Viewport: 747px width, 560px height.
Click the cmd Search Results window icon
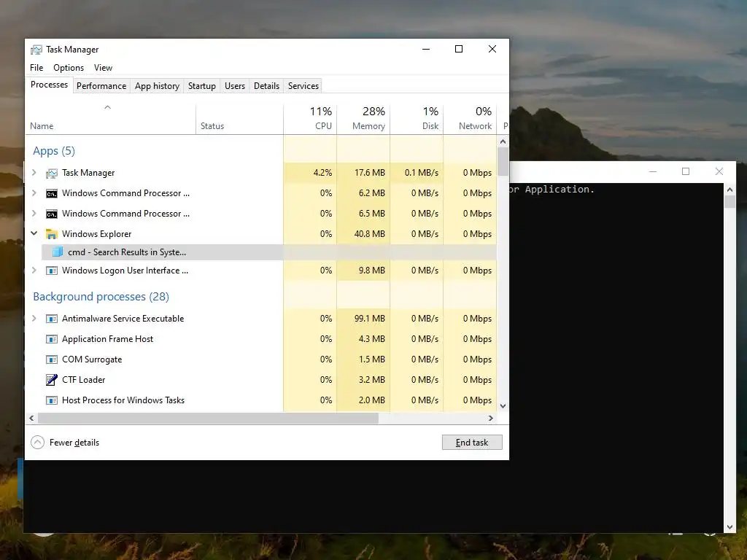pos(57,252)
